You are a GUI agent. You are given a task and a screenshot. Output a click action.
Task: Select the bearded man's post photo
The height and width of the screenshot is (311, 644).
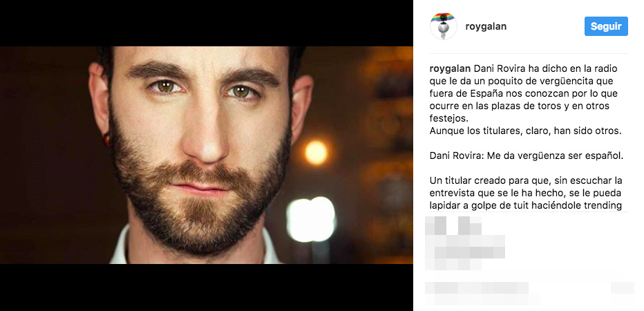[x=207, y=155]
